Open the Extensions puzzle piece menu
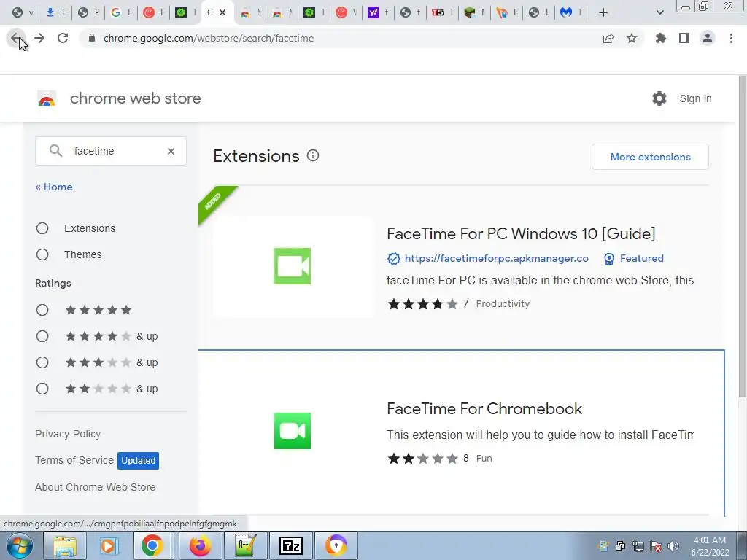 click(x=661, y=38)
